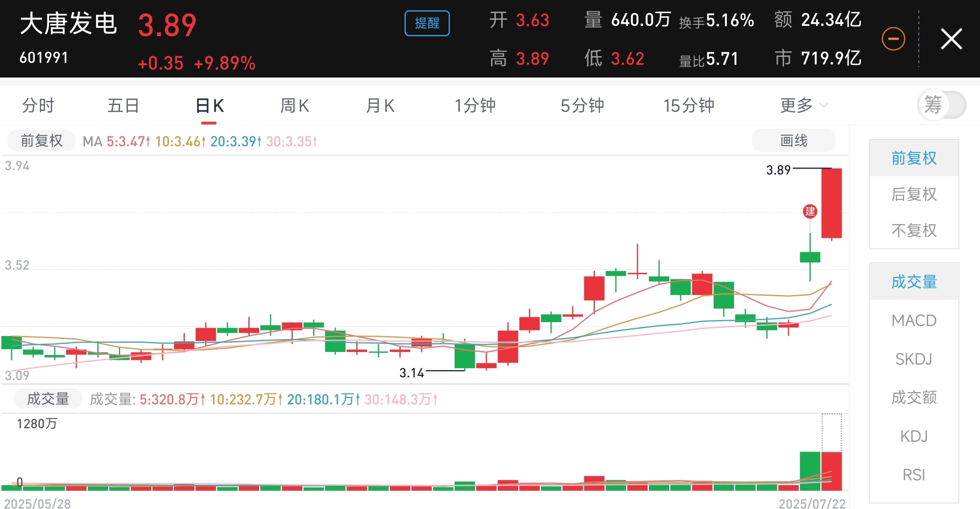Toggle the 筹 chip distribution switch

tap(942, 105)
